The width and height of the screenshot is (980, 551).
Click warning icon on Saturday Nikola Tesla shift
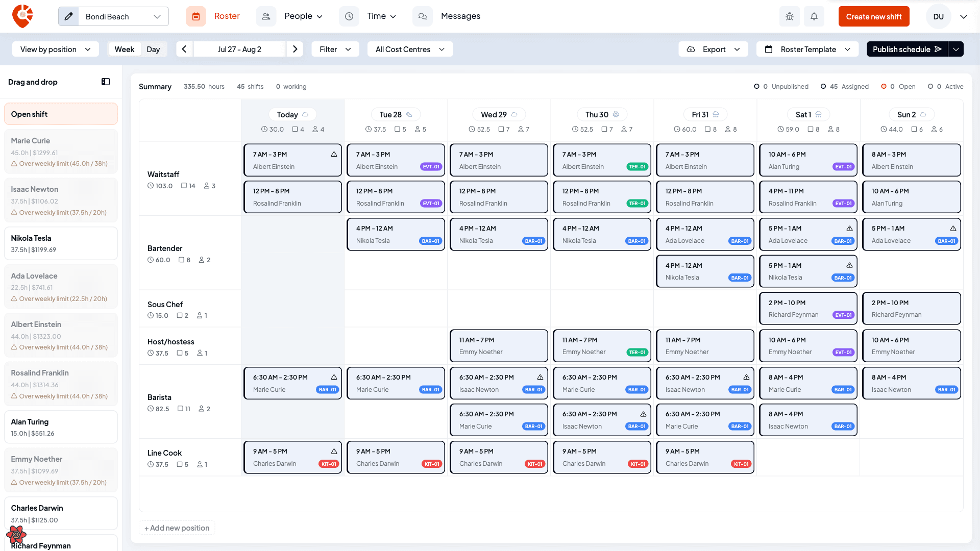[849, 265]
